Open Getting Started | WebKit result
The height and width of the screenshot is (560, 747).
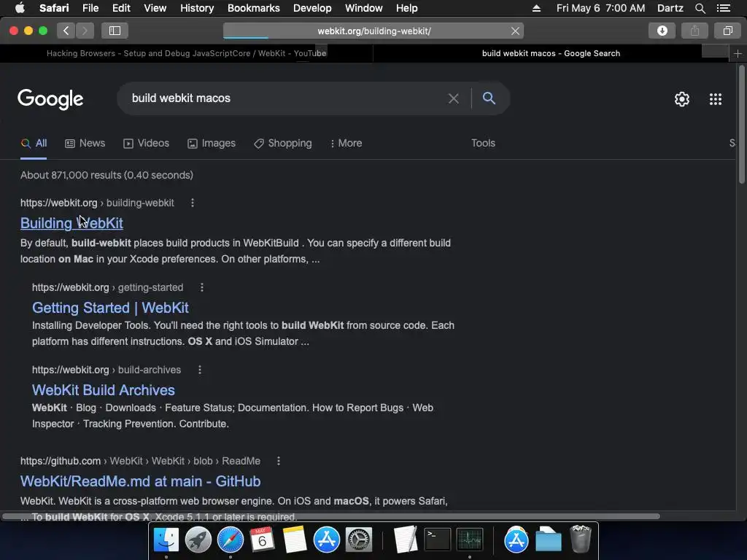(x=111, y=308)
